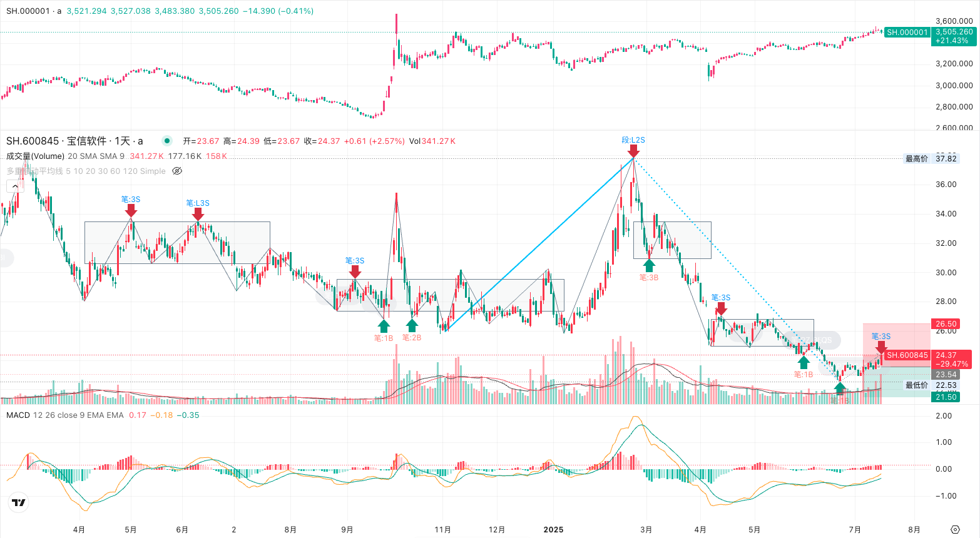The height and width of the screenshot is (538, 980).
Task: Collapse the indicator legend with the chevron button
Action: pyautogui.click(x=14, y=186)
